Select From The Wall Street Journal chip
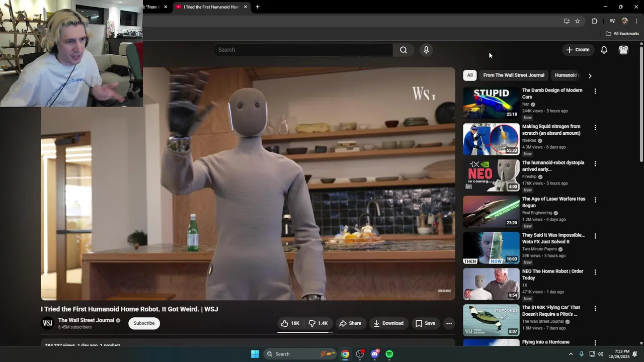This screenshot has height=362, width=644. [514, 75]
